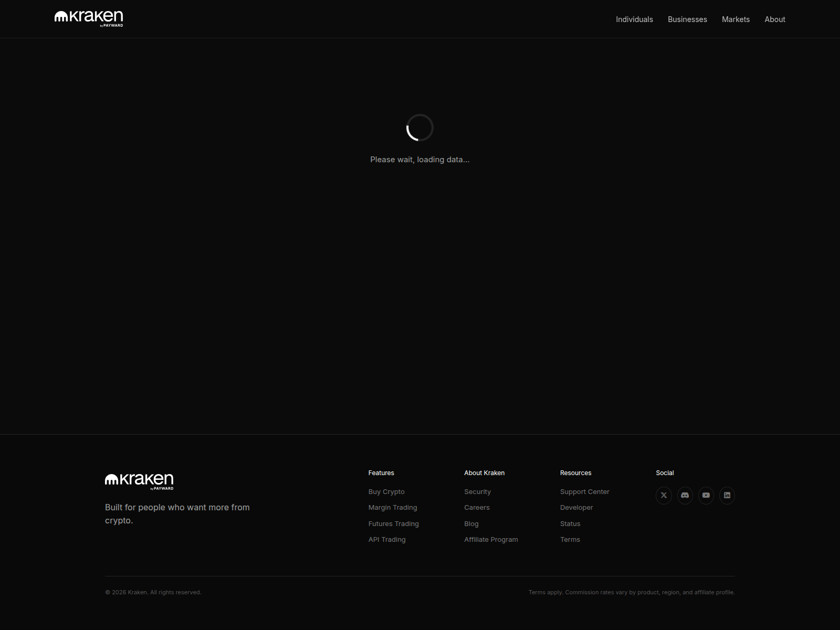Open Affiliate Program link

tap(491, 540)
